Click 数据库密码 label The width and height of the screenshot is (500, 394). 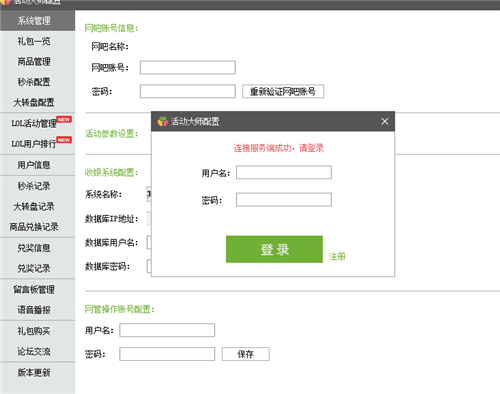pos(107,267)
